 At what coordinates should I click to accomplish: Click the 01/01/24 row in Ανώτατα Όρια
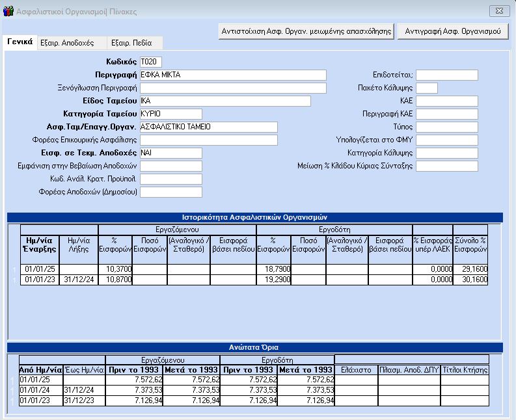[x=40, y=389]
